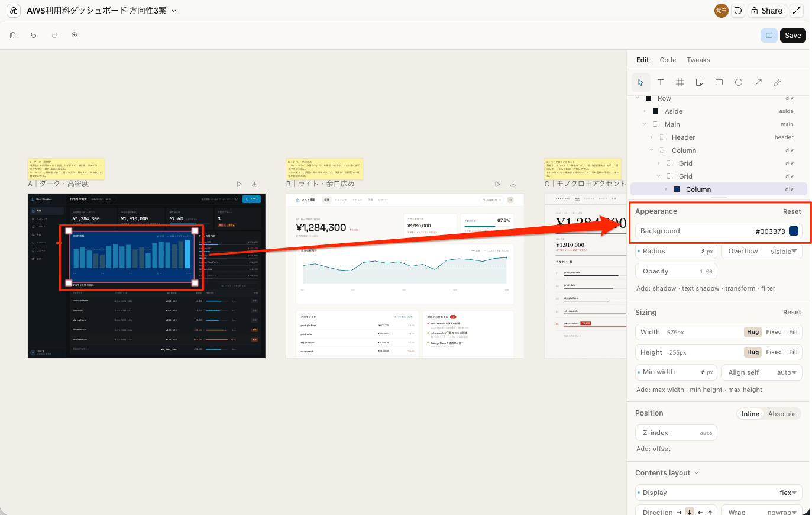This screenshot has height=515, width=812.
Task: Set Width sizing to Fill
Action: (x=793, y=332)
